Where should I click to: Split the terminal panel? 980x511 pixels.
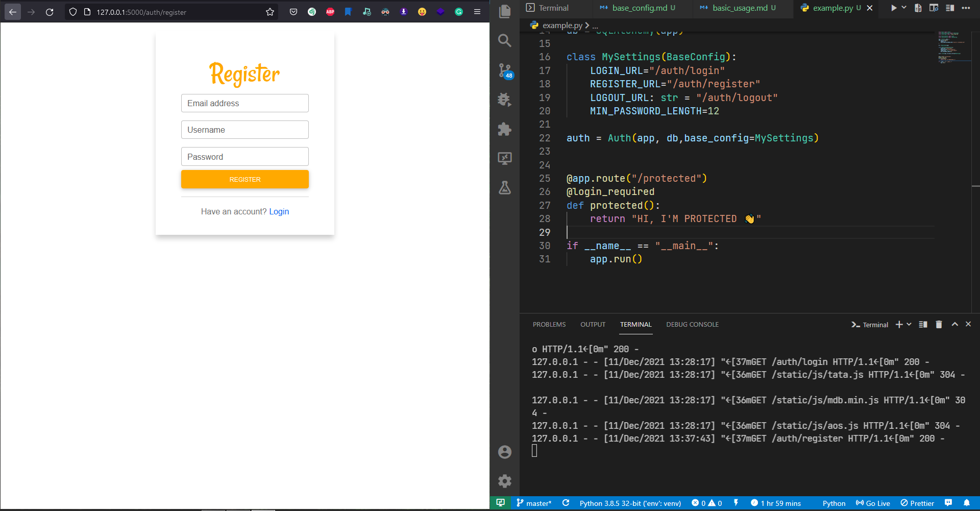click(x=923, y=325)
